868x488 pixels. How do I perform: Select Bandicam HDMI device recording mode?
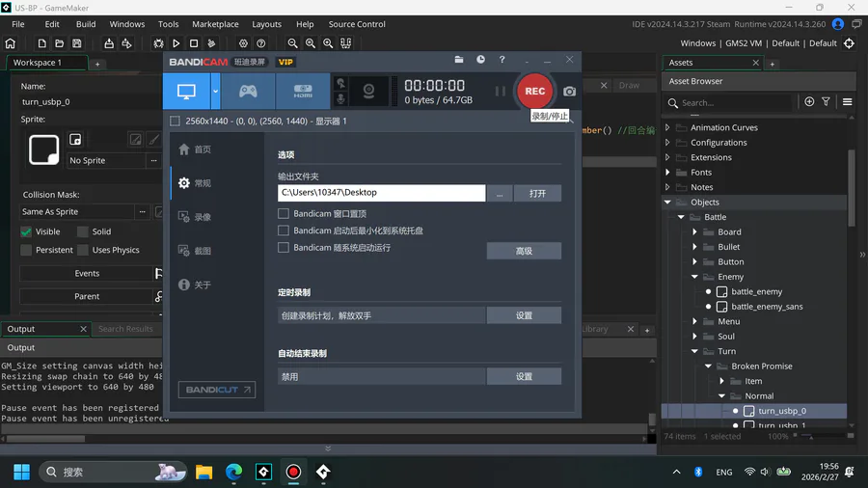pyautogui.click(x=303, y=92)
